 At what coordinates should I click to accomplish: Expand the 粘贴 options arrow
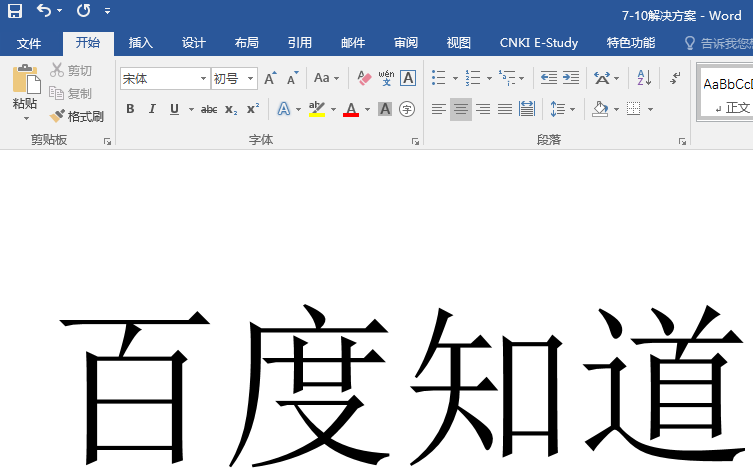[26, 118]
